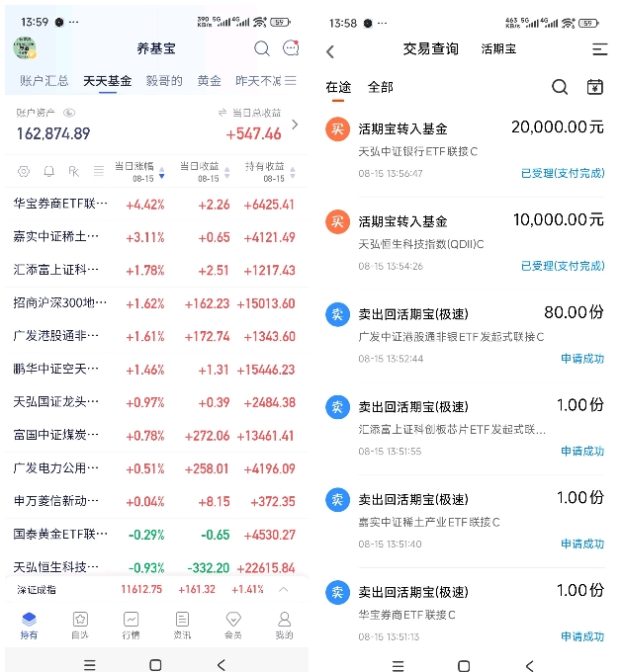This screenshot has width=622, height=672.
Task: Open the calendar date filter icon
Action: [595, 87]
